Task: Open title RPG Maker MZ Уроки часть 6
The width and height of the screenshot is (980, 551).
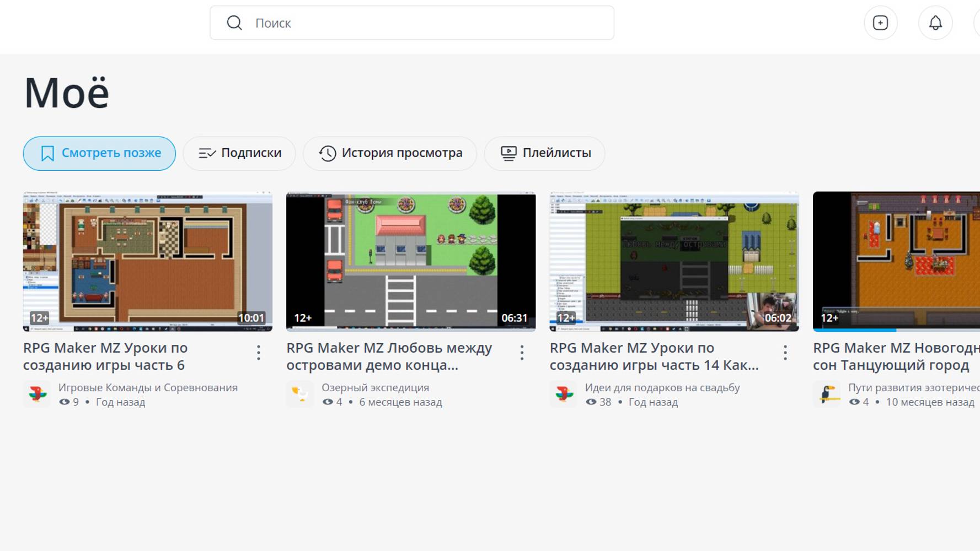Action: (105, 356)
